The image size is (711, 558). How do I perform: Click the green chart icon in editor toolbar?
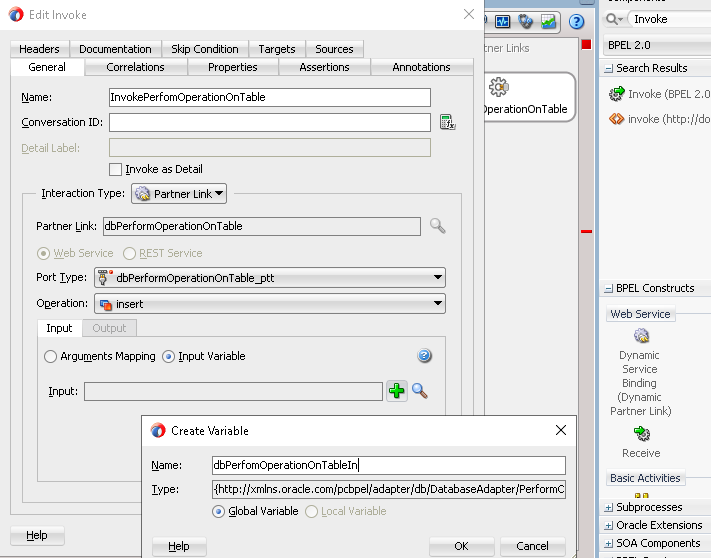click(548, 21)
